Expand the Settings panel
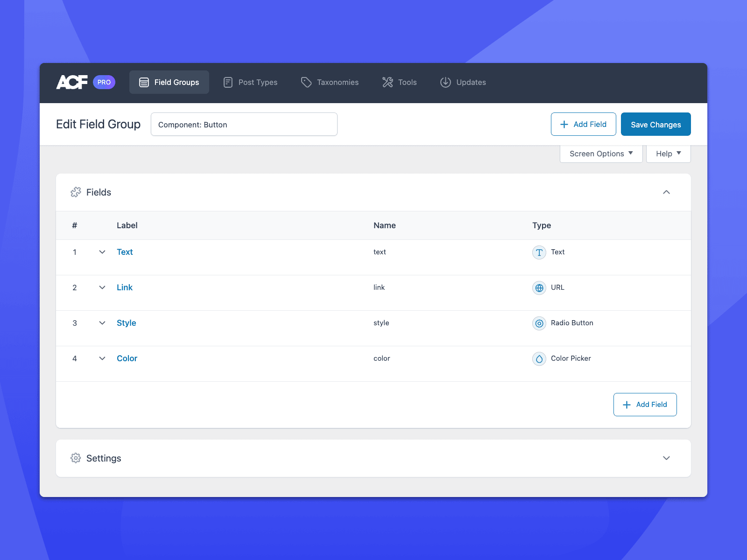This screenshot has width=747, height=560. 666,458
